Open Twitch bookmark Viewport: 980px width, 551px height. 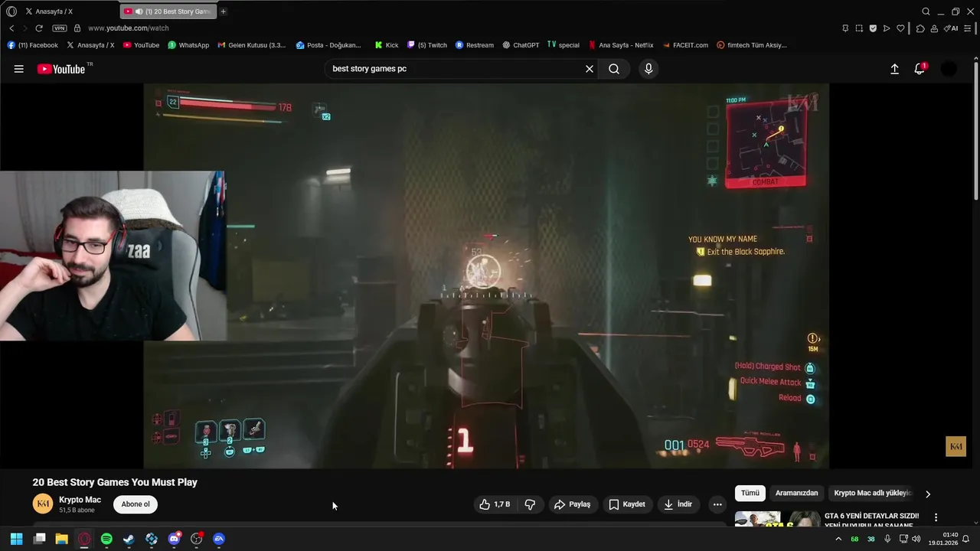pyautogui.click(x=427, y=45)
